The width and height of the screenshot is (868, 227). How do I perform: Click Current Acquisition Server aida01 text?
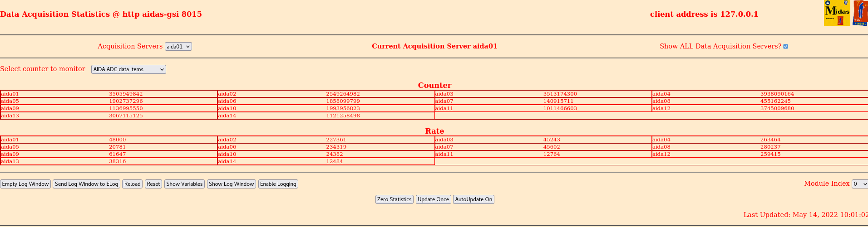pyautogui.click(x=434, y=46)
